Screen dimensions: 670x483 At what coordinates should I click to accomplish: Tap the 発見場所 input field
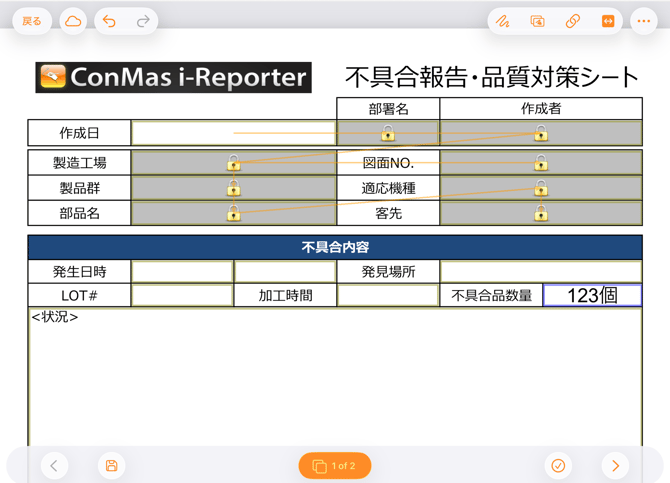[540, 271]
